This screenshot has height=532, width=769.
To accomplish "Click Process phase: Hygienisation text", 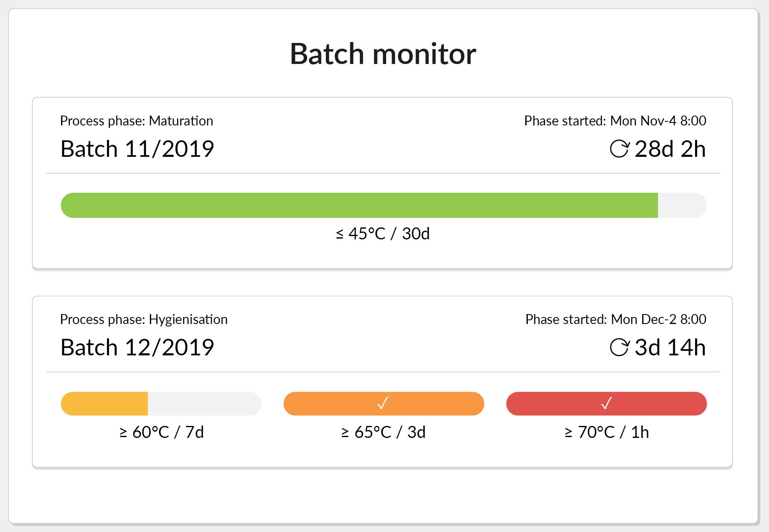I will tap(144, 319).
